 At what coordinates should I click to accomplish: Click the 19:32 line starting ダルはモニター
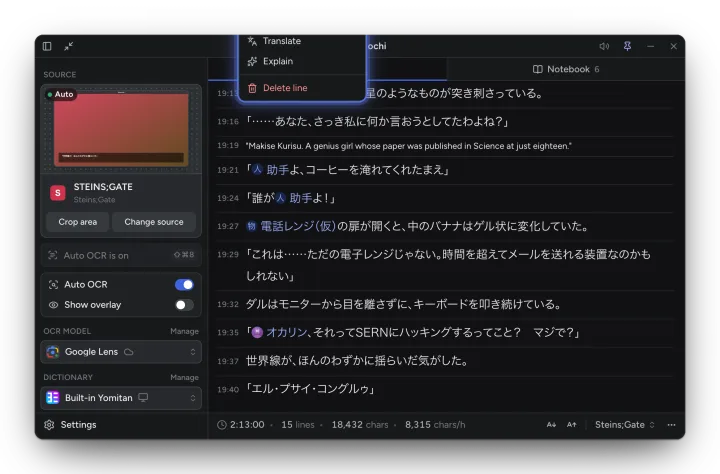pos(403,305)
